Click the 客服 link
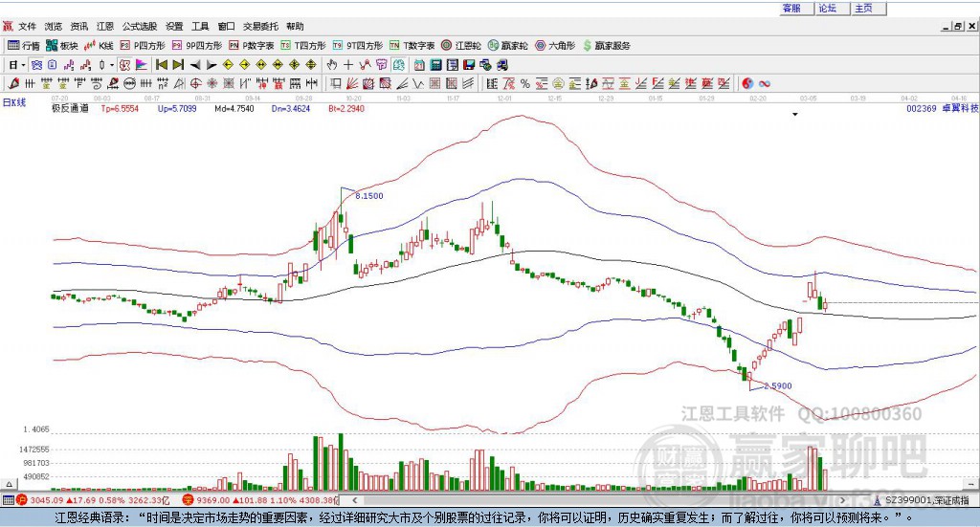 pyautogui.click(x=791, y=8)
